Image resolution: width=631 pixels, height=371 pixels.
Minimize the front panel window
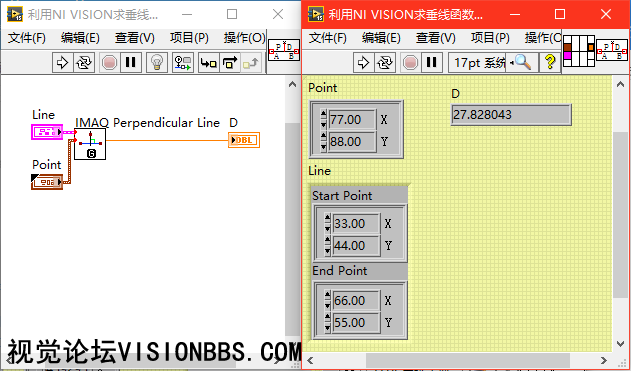pos(515,14)
